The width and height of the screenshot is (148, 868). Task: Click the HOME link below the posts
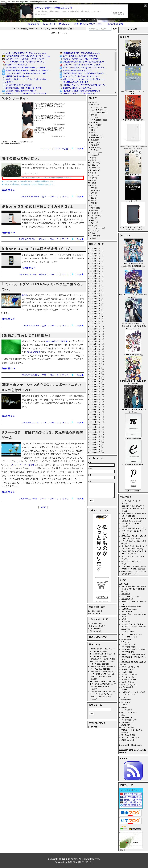pos(43,507)
